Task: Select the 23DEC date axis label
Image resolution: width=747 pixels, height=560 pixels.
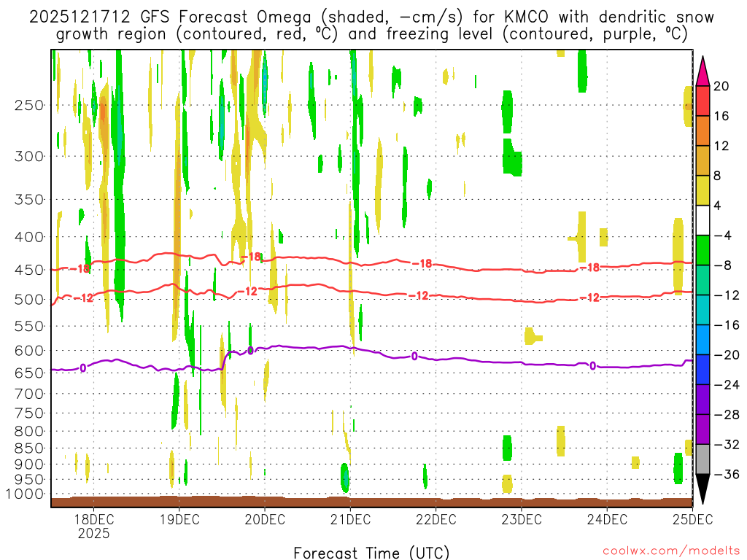Action: [x=521, y=519]
